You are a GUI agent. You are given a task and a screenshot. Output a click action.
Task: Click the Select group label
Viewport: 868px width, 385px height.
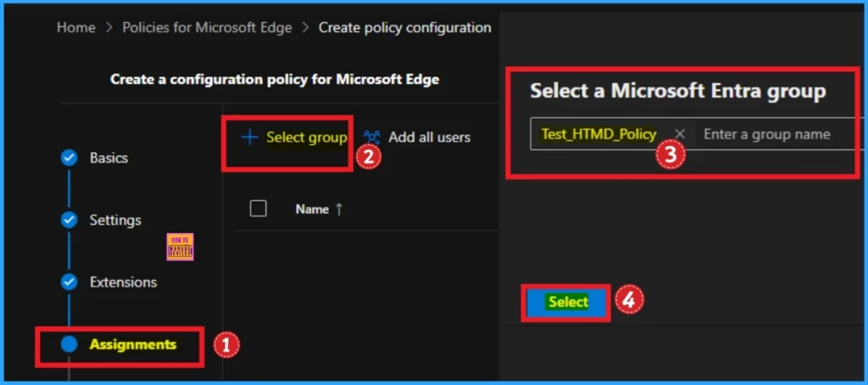point(306,137)
